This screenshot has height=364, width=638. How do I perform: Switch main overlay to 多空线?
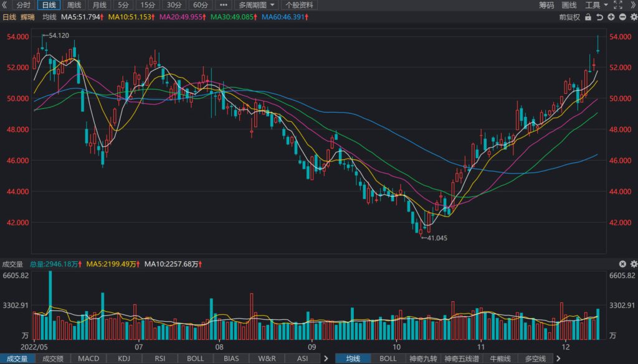coord(535,358)
